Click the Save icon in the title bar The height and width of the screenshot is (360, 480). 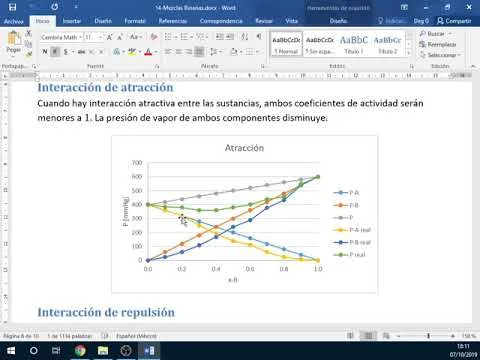[x=12, y=7]
